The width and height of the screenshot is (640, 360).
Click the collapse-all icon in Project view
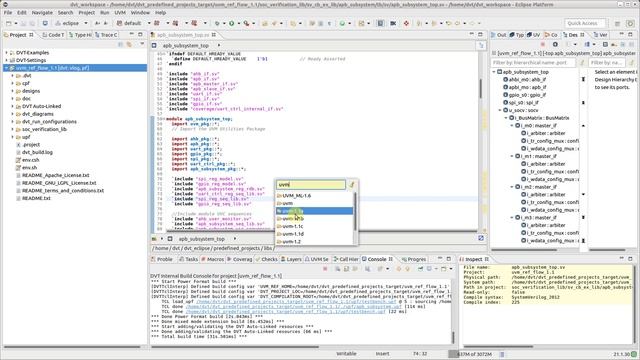pyautogui.click(x=120, y=44)
